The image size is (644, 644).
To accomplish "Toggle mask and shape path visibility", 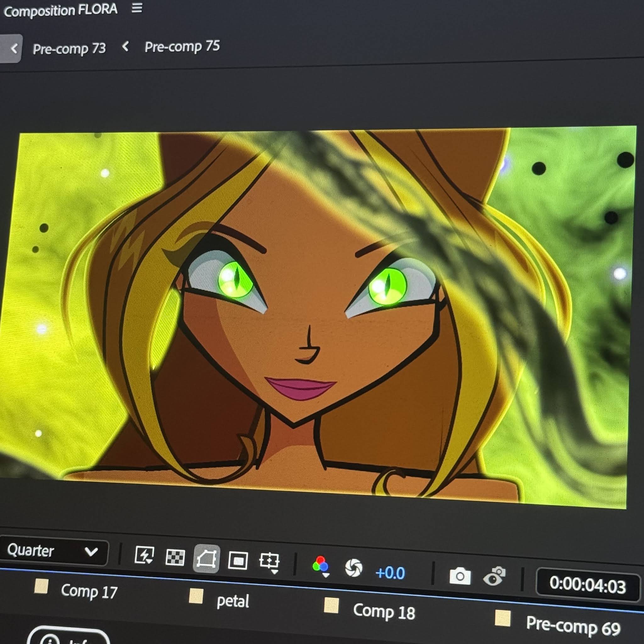I will tap(206, 559).
